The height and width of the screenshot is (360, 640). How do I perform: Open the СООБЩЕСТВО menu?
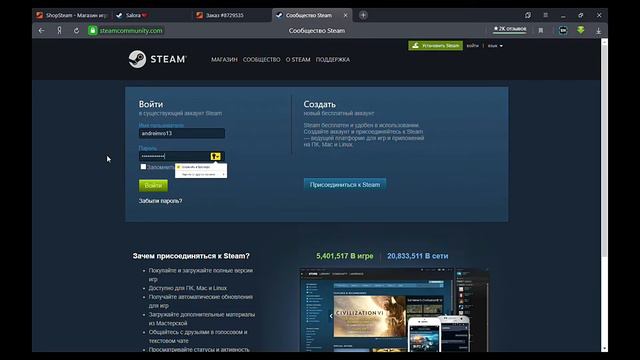tap(262, 60)
